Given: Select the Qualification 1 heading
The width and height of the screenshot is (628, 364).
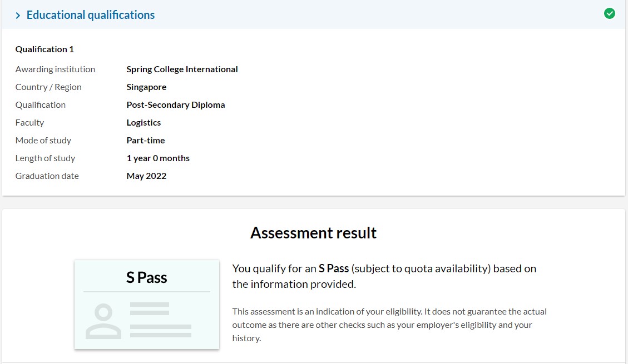Looking at the screenshot, I should [x=44, y=49].
